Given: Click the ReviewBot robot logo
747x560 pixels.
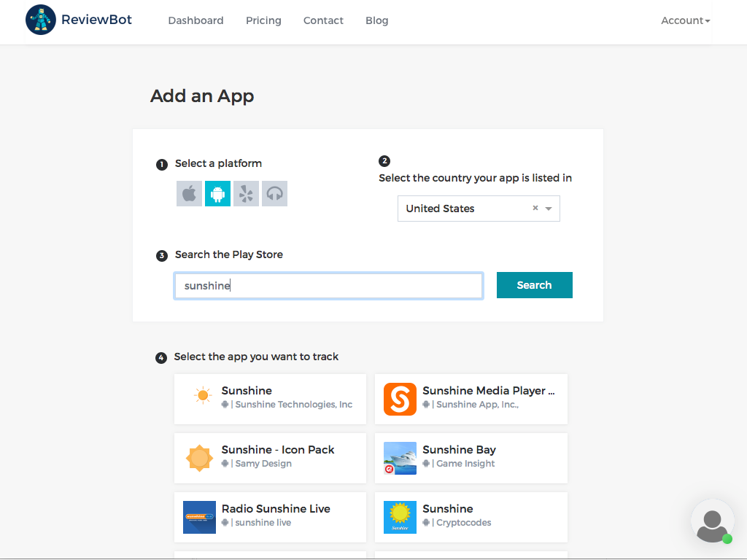Looking at the screenshot, I should [x=41, y=20].
